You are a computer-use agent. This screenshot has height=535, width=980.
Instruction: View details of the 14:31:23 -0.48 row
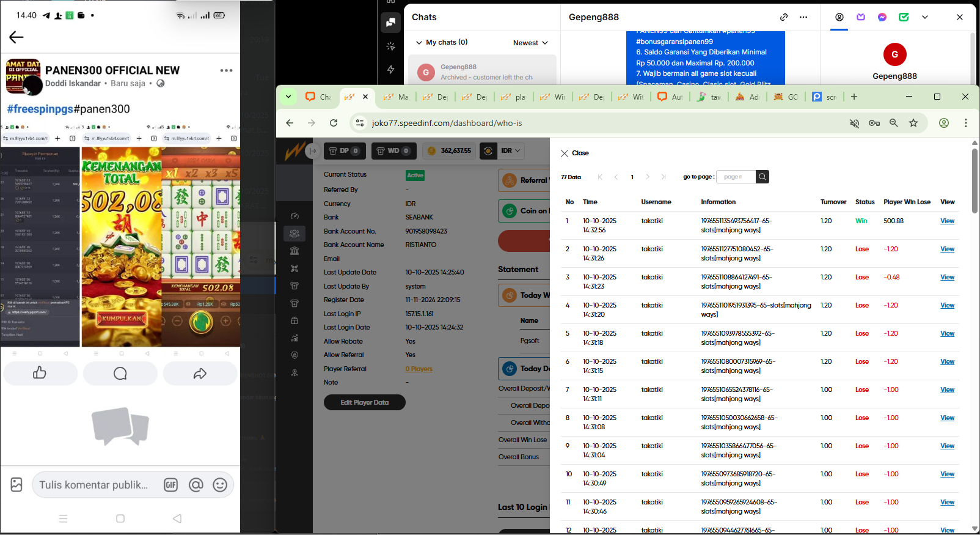click(x=947, y=277)
